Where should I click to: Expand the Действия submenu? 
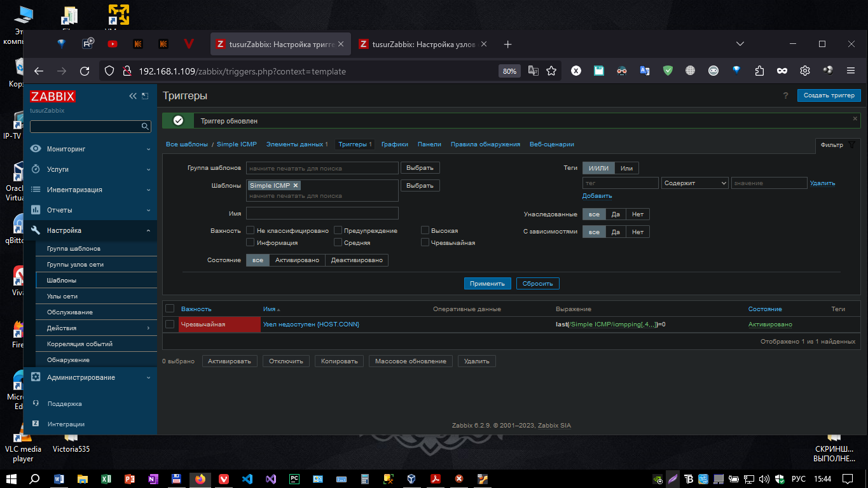96,328
